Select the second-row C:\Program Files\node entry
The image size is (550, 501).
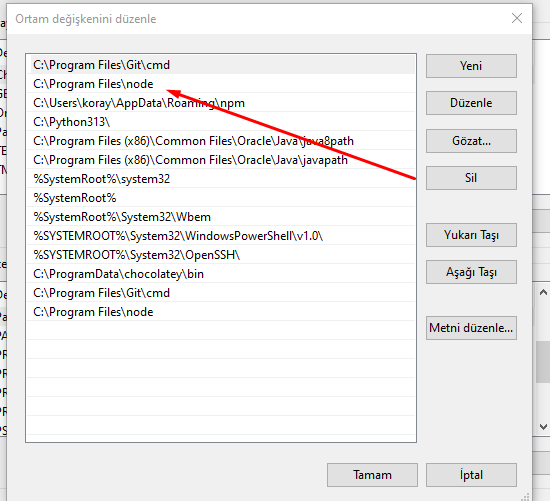221,84
